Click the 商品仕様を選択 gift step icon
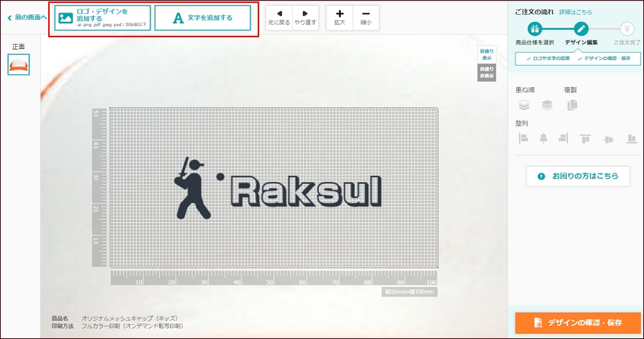The height and width of the screenshot is (339, 644). [x=534, y=28]
